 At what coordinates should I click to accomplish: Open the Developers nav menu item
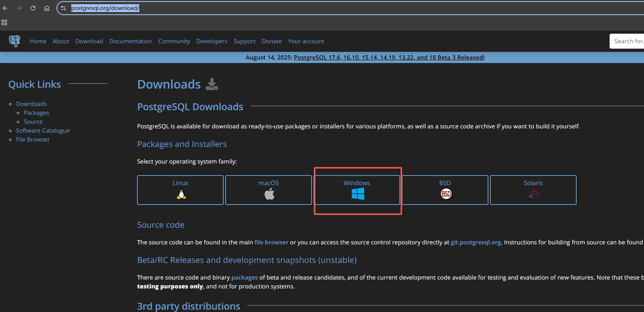[x=212, y=41]
